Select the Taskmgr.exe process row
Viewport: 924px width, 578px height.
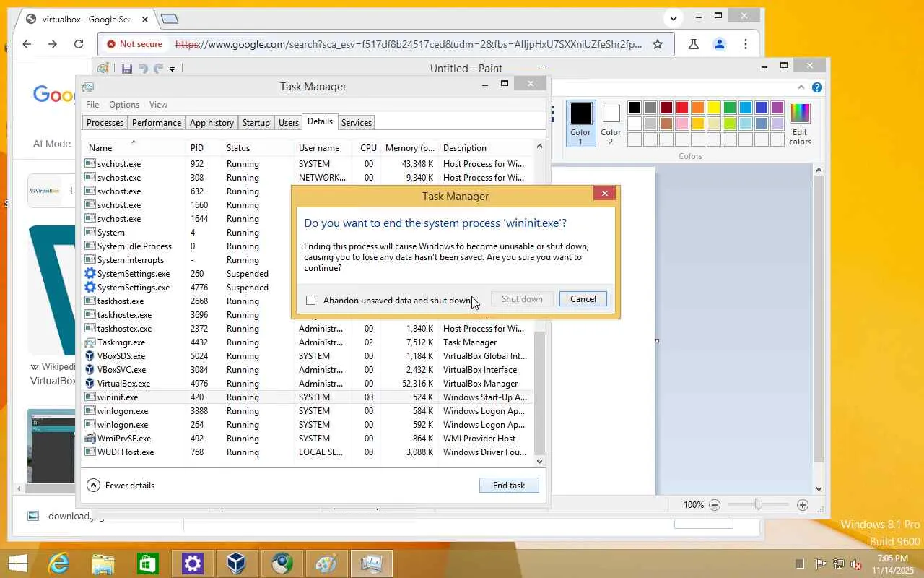tap(309, 342)
